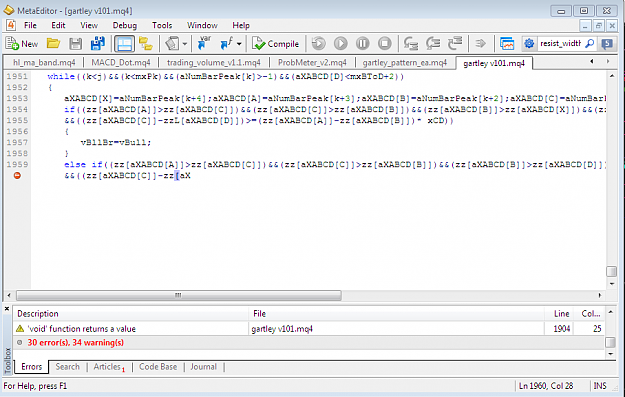Viewport: 625px width, 397px height.
Task: Open the Articles tab in Toolbox
Action: coord(109,367)
